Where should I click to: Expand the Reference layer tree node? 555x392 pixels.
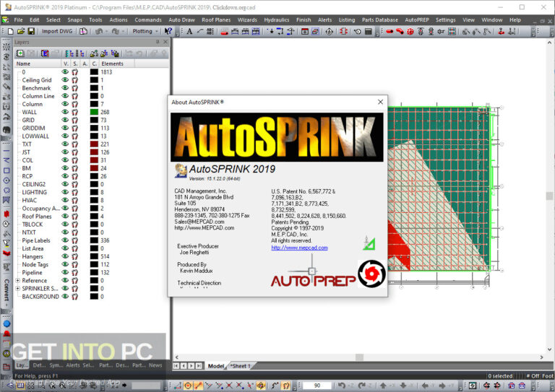coord(17,280)
